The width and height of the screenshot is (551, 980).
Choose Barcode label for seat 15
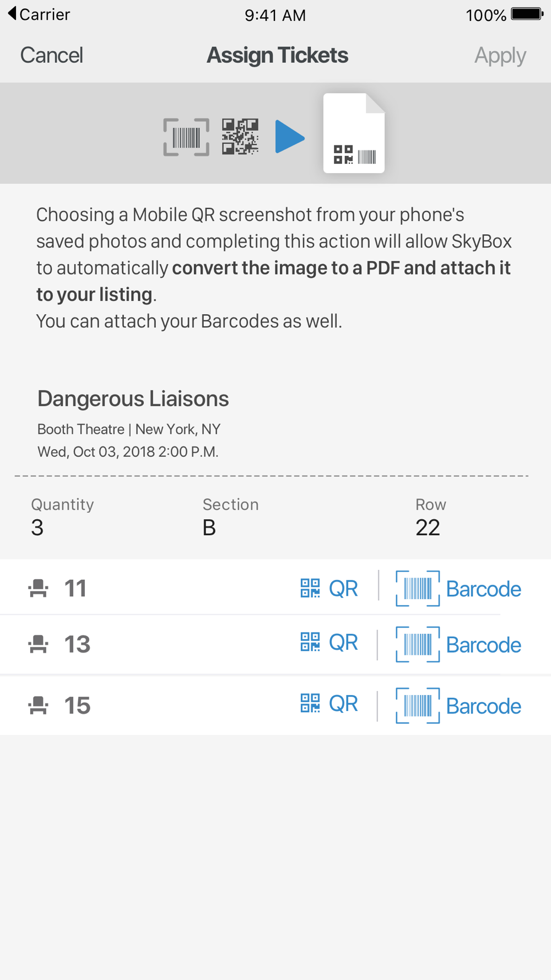click(483, 706)
